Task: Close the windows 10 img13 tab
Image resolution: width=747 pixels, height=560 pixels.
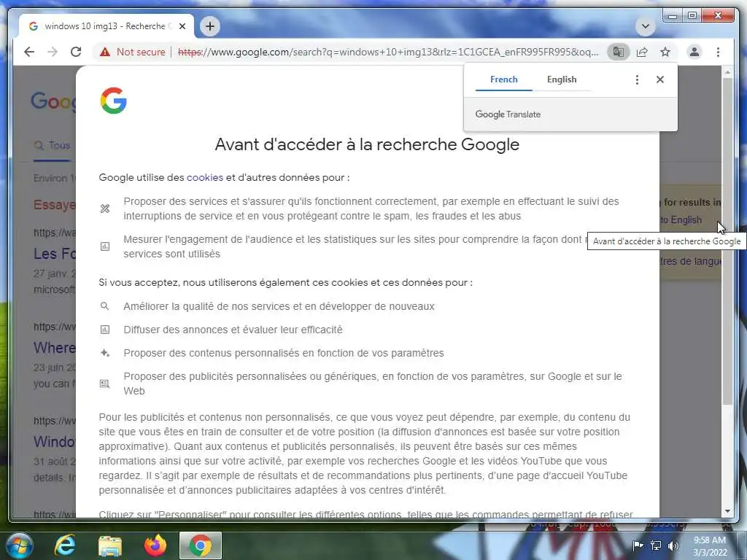Action: point(182,26)
